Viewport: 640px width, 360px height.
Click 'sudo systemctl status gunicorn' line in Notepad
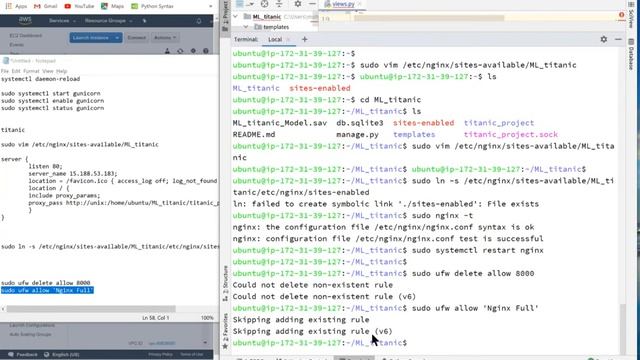click(52, 108)
